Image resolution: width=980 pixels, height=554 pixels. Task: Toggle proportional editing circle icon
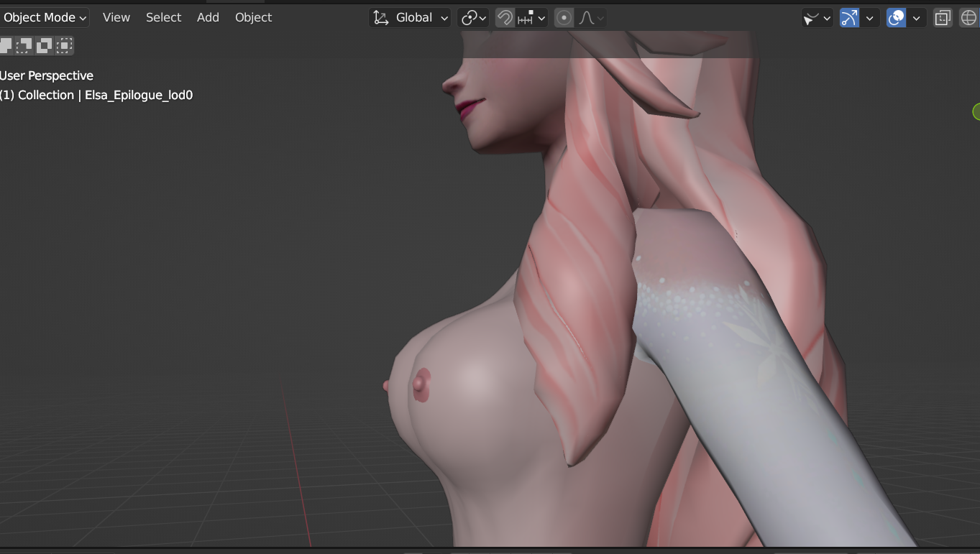564,17
